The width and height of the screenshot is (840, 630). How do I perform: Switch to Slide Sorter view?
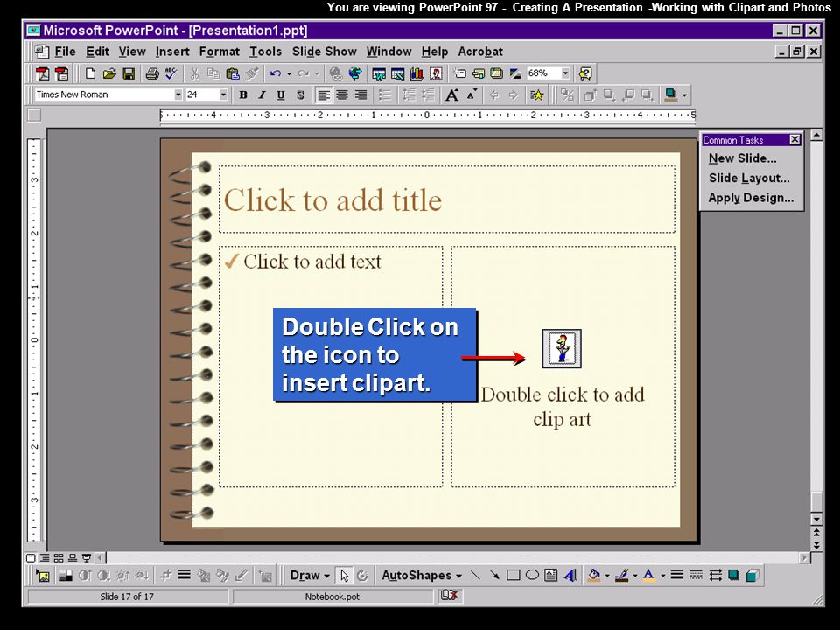click(59, 557)
